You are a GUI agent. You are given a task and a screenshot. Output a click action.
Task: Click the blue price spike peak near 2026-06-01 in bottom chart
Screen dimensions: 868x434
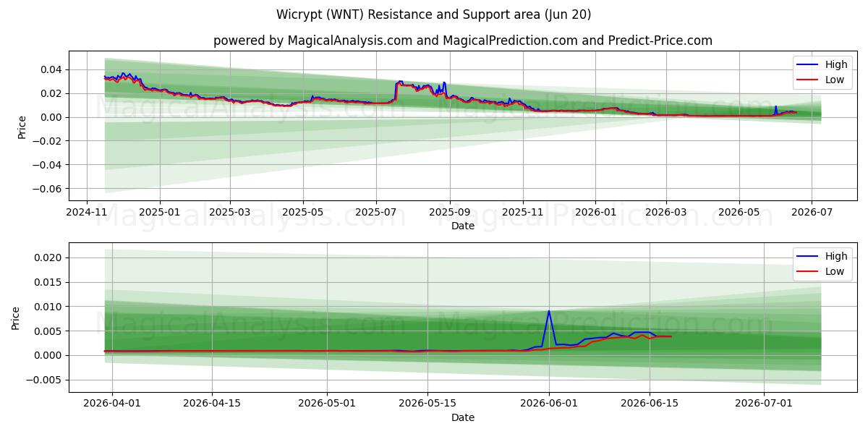tap(549, 311)
